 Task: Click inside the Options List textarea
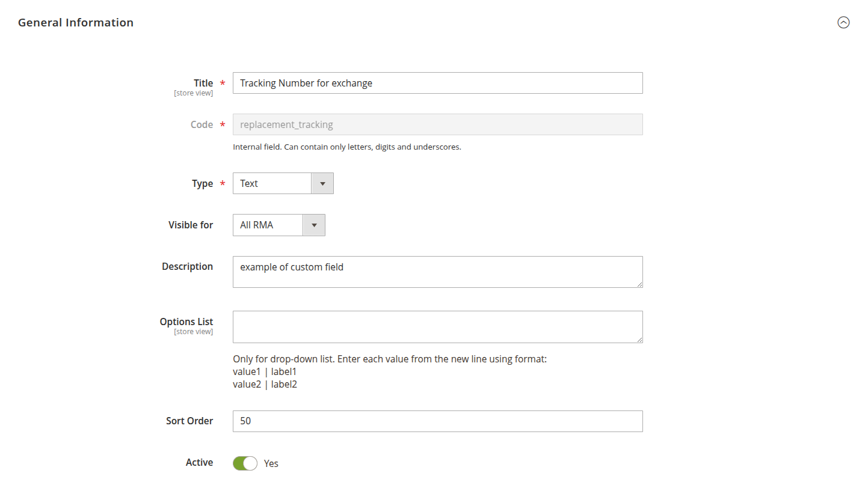click(437, 326)
